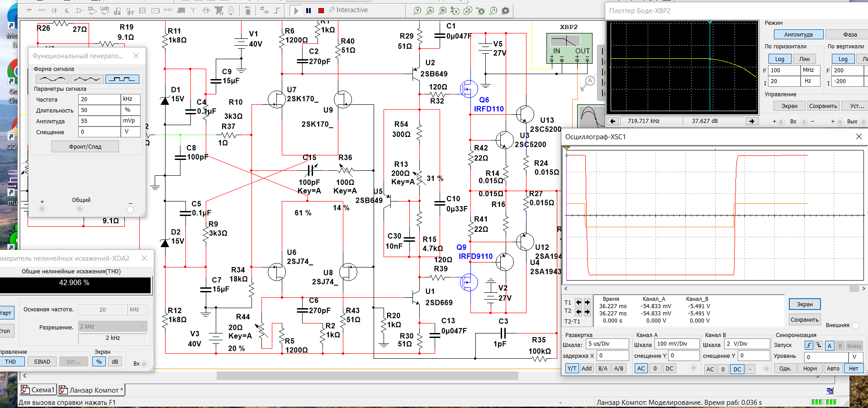Click Фронт/Спад button in function generator
The image size is (868, 408).
coord(85,146)
